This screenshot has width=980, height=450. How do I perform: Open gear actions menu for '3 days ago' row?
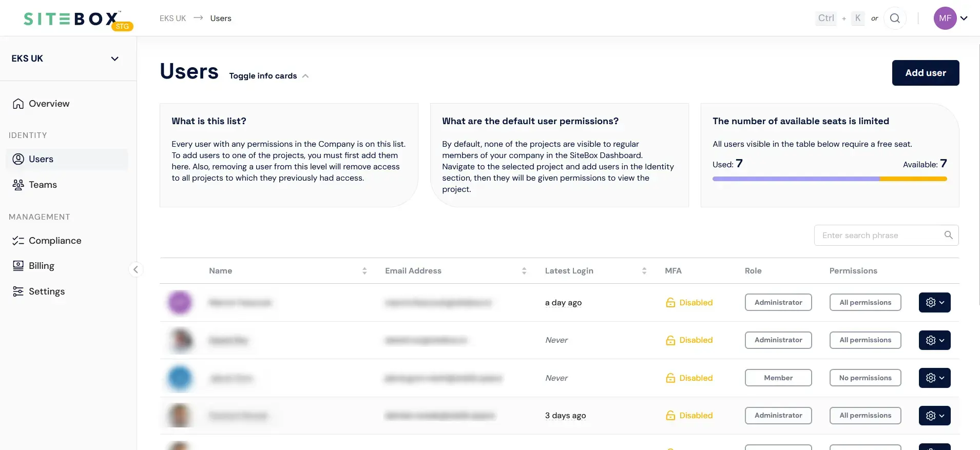[934, 416]
